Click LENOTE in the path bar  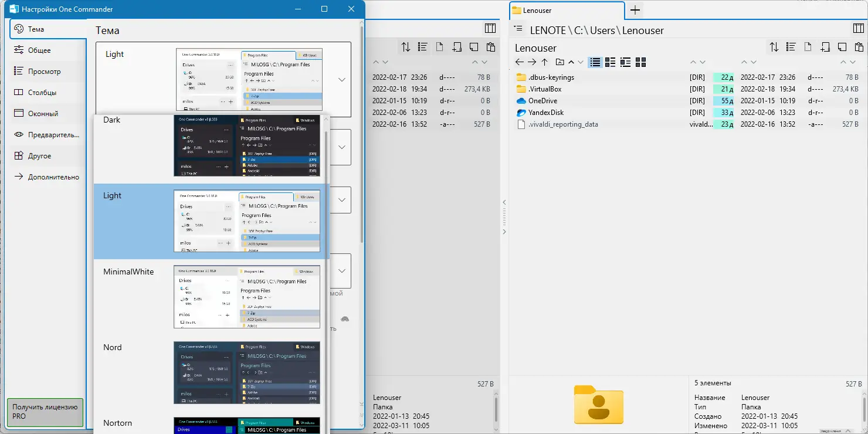point(548,30)
